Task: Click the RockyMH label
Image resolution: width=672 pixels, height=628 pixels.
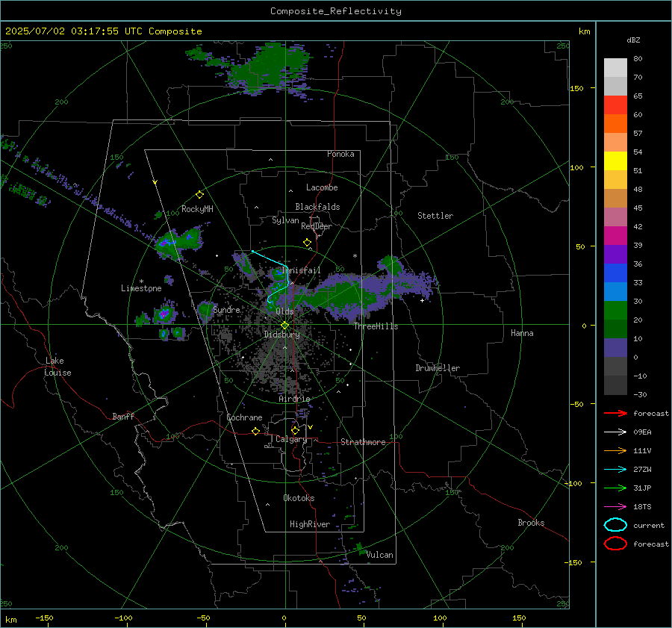Action: pyautogui.click(x=197, y=209)
